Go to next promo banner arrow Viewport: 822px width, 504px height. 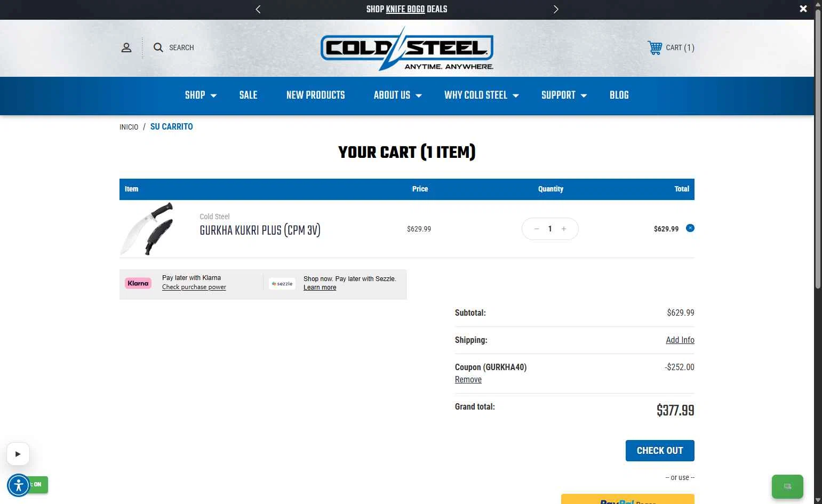pos(556,9)
